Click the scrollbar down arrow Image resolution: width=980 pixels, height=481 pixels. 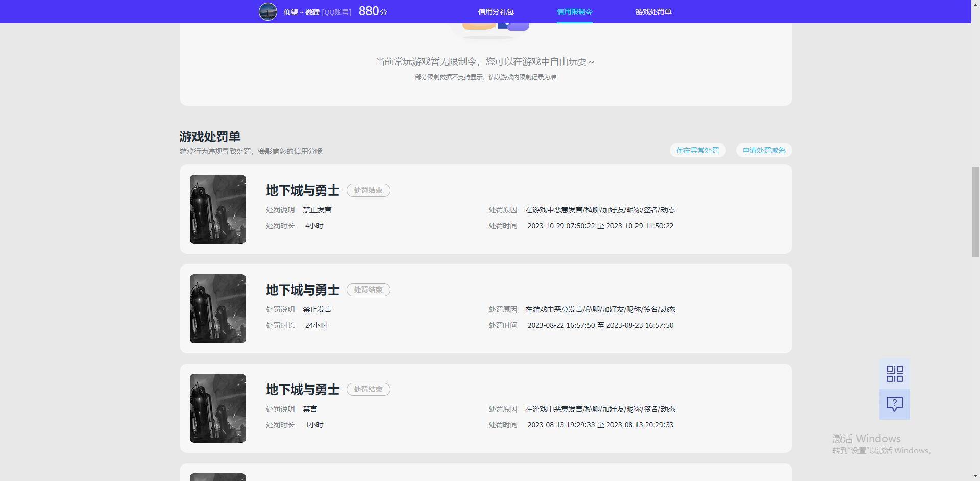pyautogui.click(x=975, y=476)
